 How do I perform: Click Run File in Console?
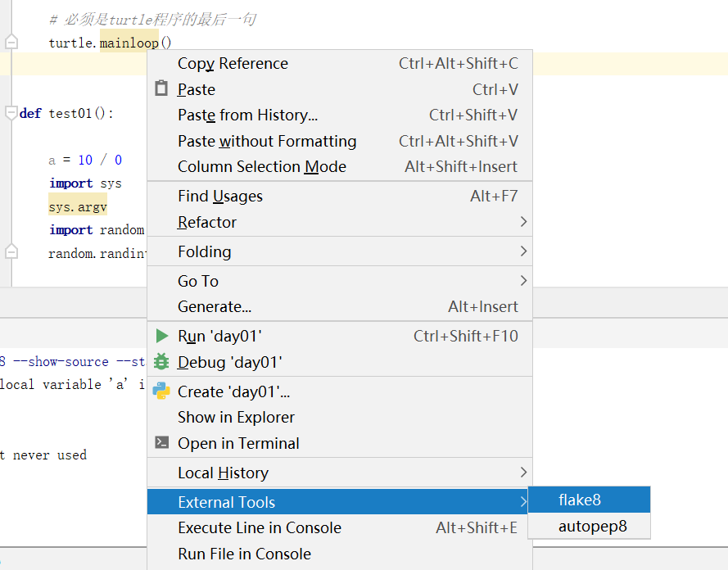pyautogui.click(x=244, y=554)
